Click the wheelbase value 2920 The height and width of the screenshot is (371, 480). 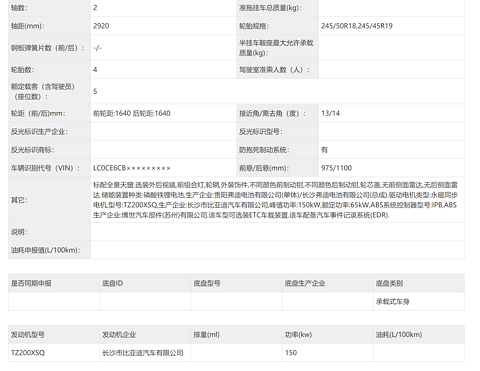[x=101, y=26]
